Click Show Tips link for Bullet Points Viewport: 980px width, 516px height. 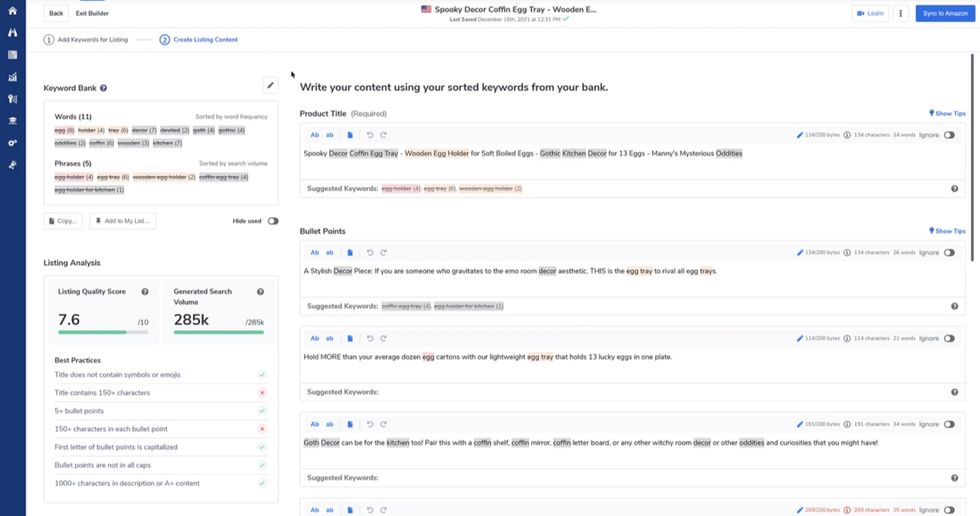(948, 231)
